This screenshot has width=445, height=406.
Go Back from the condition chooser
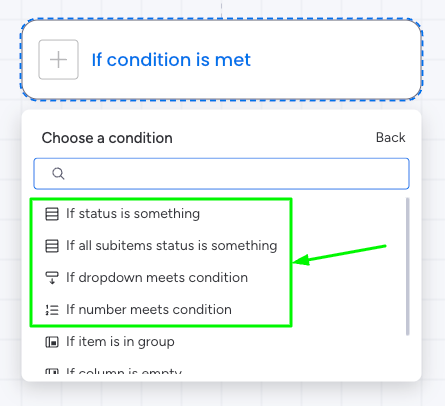click(x=390, y=137)
